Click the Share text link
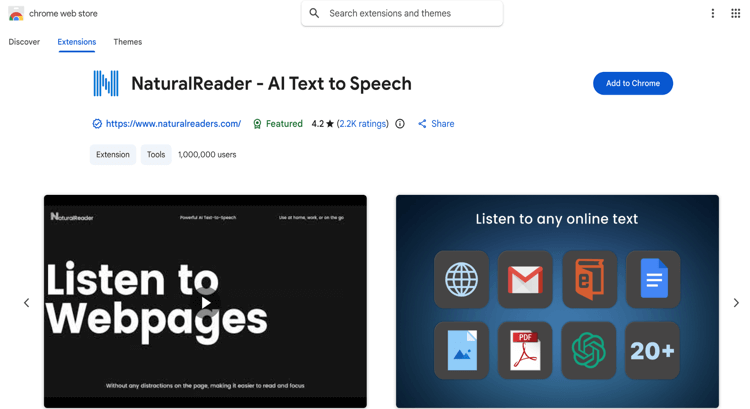 (442, 124)
